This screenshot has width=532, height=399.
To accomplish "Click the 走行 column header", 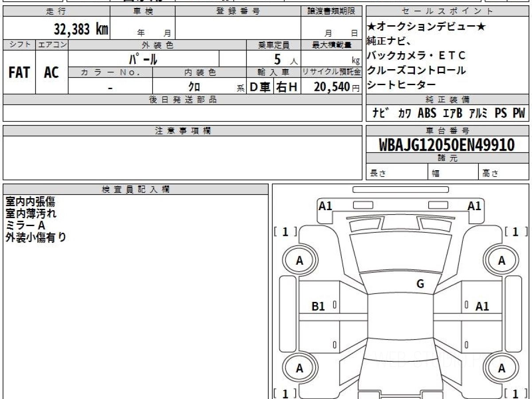I will pos(56,12).
